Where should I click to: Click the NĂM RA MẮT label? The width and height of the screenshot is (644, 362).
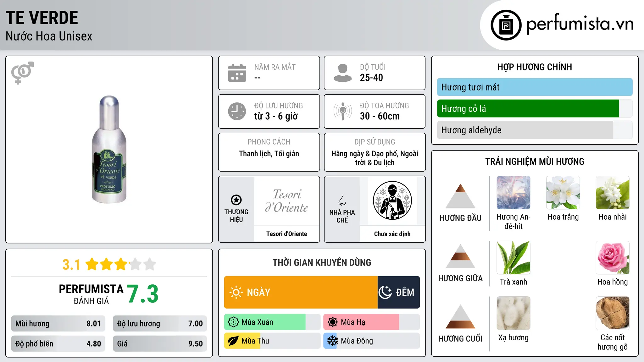pyautogui.click(x=275, y=67)
